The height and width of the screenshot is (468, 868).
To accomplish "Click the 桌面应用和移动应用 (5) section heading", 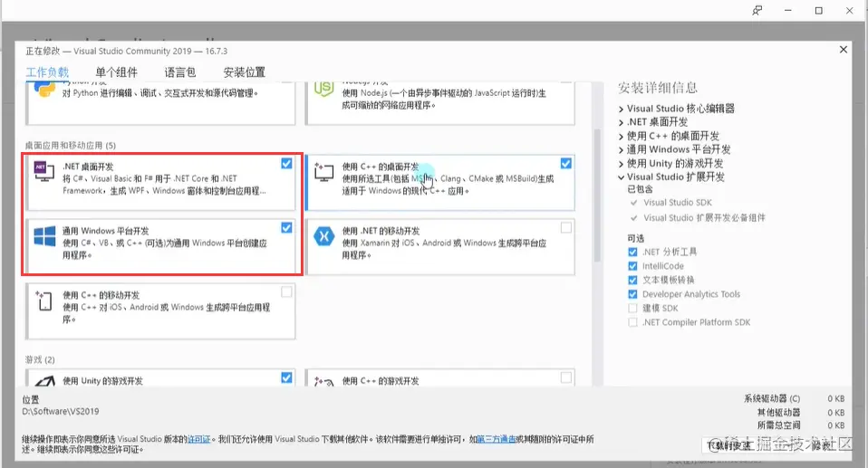I will [71, 146].
